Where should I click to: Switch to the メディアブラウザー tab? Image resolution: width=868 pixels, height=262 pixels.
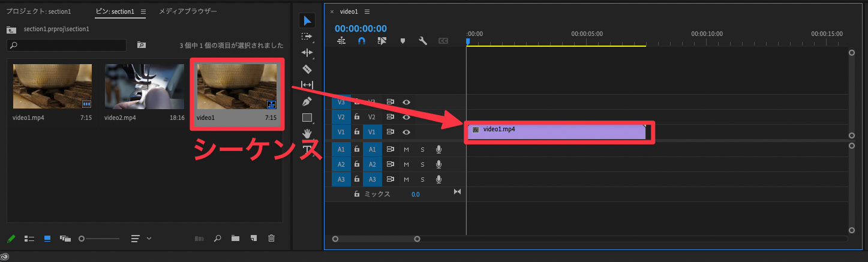pyautogui.click(x=188, y=11)
